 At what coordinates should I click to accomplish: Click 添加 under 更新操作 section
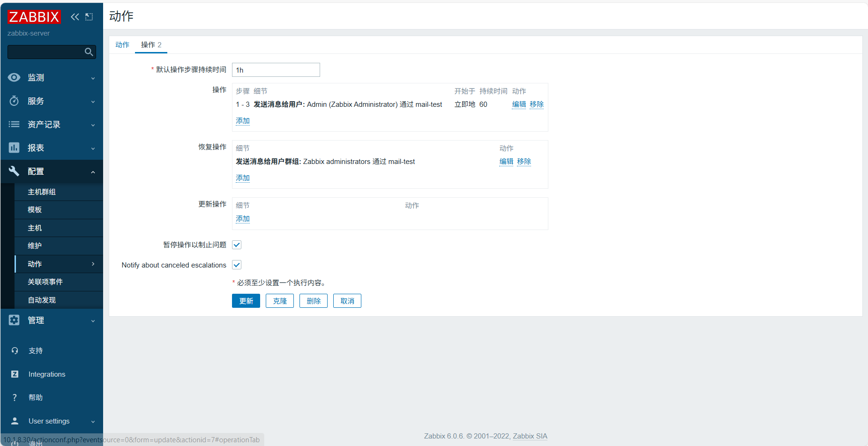[x=243, y=219]
